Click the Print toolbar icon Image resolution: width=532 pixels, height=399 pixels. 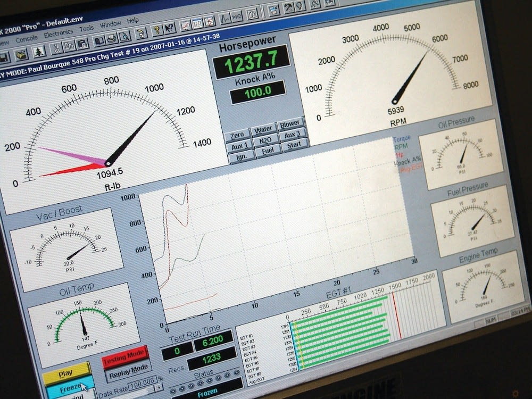click(112, 38)
